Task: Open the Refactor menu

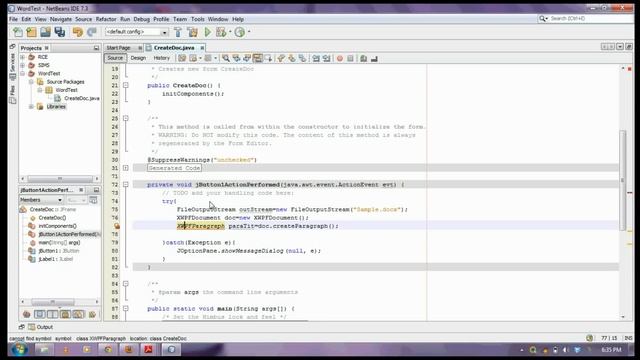Action: pyautogui.click(x=106, y=19)
